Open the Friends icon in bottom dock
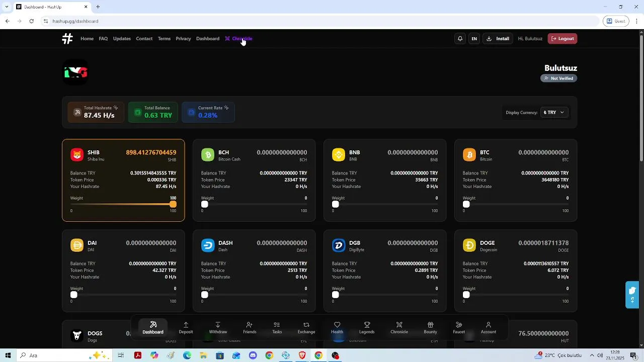 [x=250, y=328]
